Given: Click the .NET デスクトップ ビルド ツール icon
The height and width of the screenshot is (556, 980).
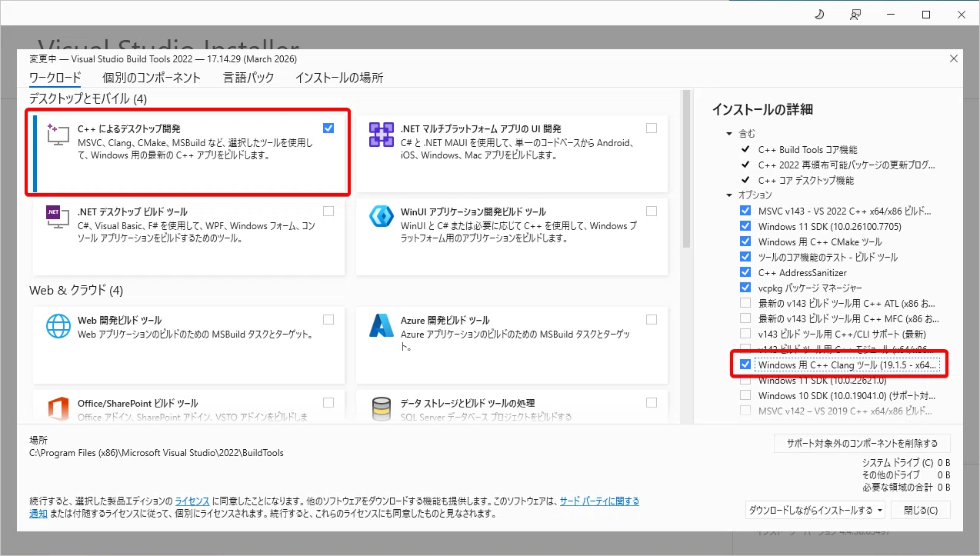Looking at the screenshot, I should coord(59,217).
